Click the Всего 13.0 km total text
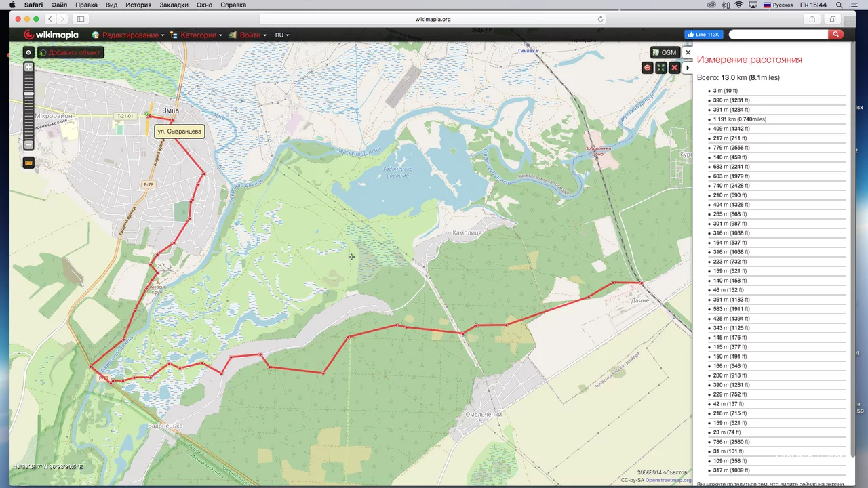The width and height of the screenshot is (868, 488). pos(738,77)
